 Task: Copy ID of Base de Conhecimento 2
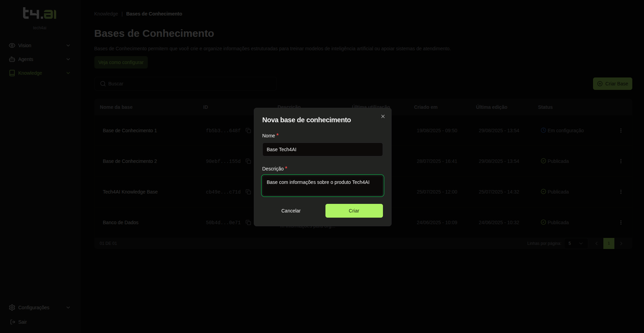(248, 161)
